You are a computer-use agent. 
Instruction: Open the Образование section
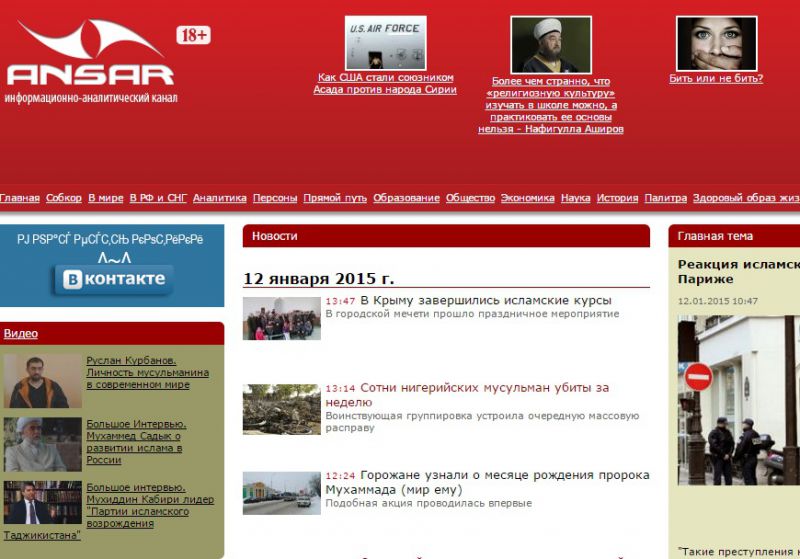[406, 198]
